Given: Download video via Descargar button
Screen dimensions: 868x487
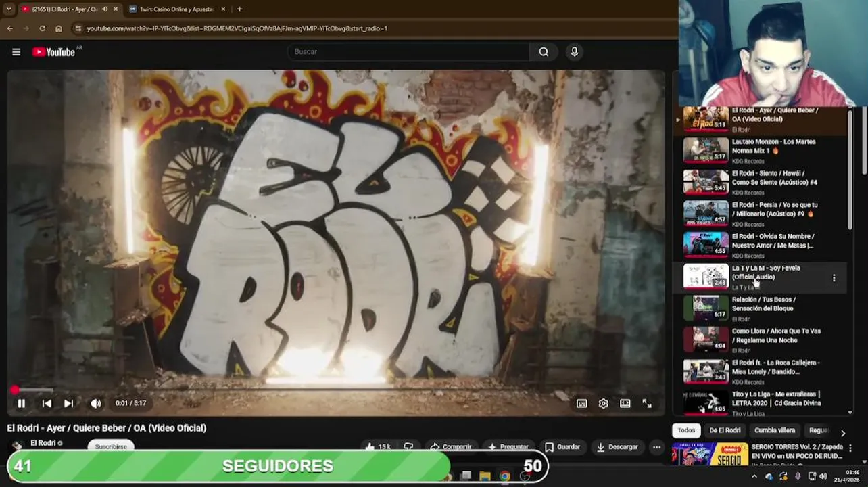Looking at the screenshot, I should point(617,447).
